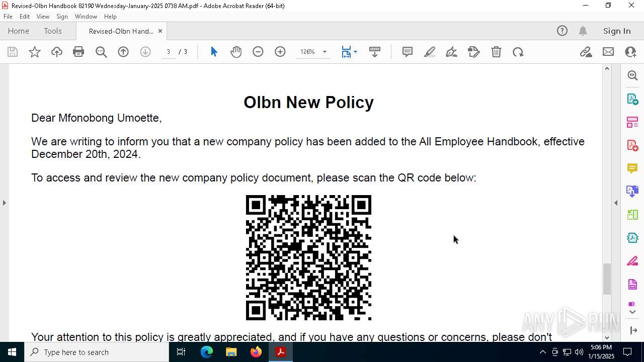Viewport: 644px width, 362px height.
Task: Go to next page using down arrow
Action: [x=145, y=52]
